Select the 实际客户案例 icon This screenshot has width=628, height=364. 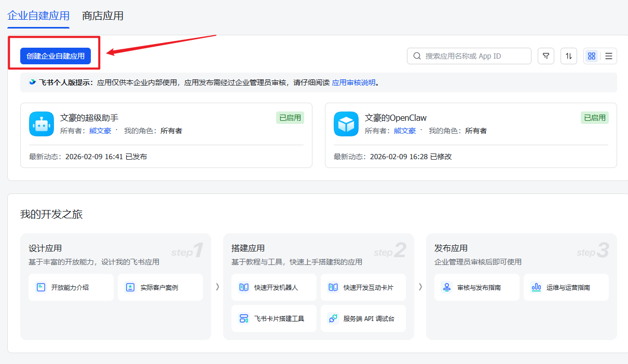(131, 287)
